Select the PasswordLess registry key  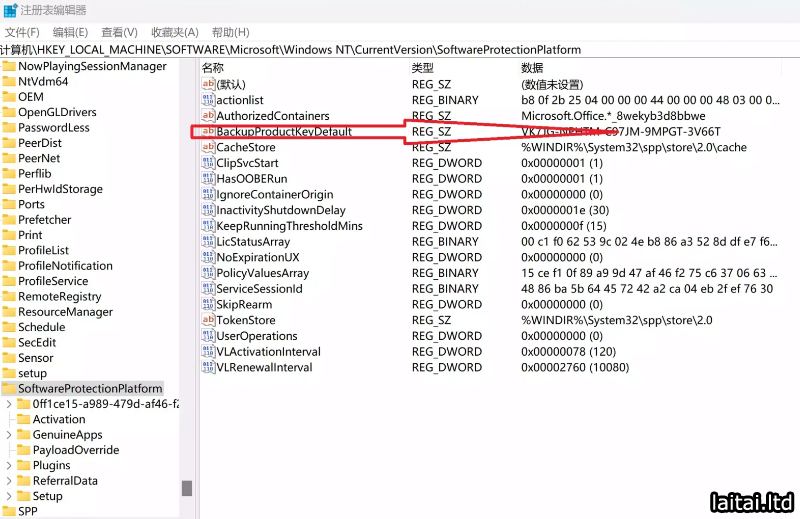coord(53,128)
